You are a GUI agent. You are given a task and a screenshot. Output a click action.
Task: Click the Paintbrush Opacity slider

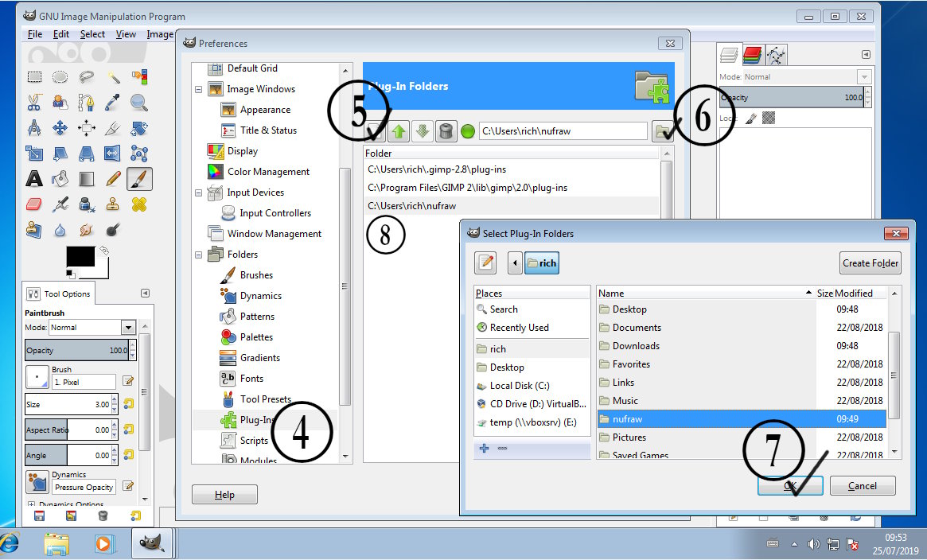(x=77, y=350)
